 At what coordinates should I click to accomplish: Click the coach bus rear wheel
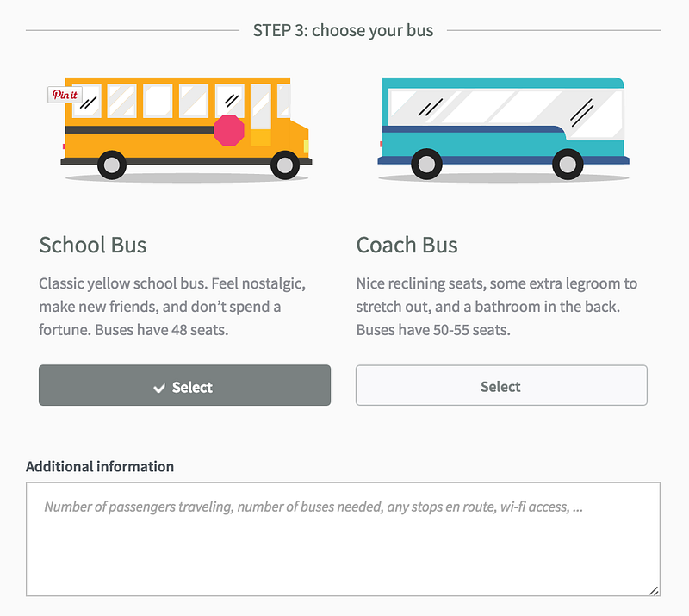[426, 164]
